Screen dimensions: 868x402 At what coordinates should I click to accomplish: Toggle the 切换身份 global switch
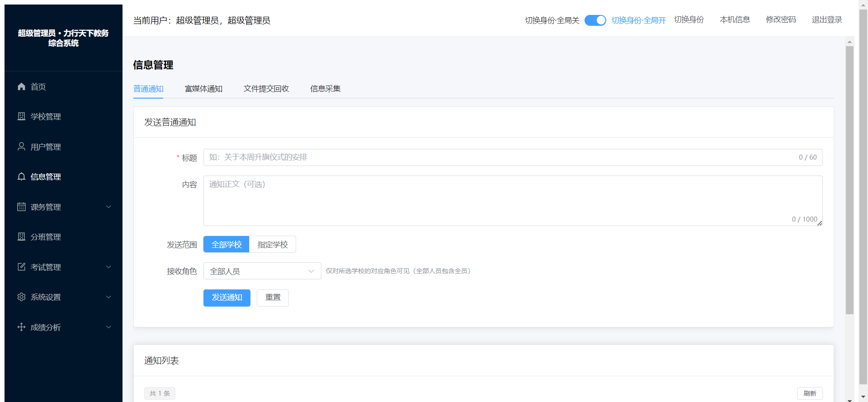point(595,20)
